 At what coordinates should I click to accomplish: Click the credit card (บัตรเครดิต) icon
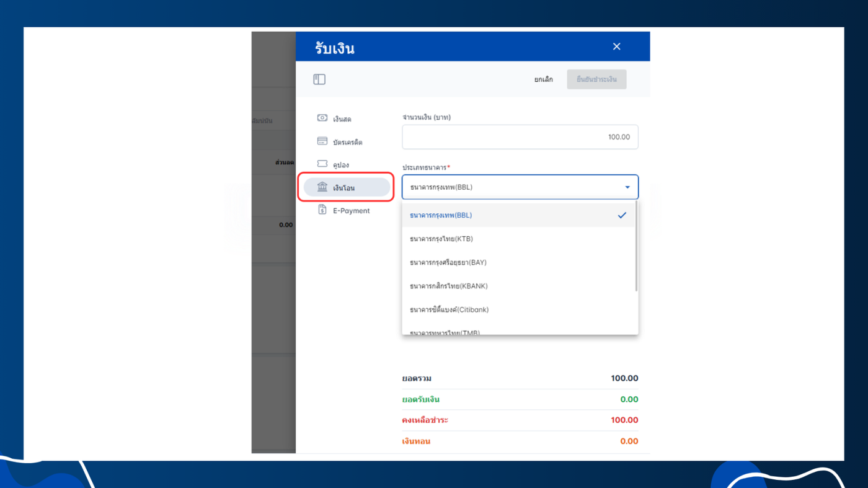[322, 141]
